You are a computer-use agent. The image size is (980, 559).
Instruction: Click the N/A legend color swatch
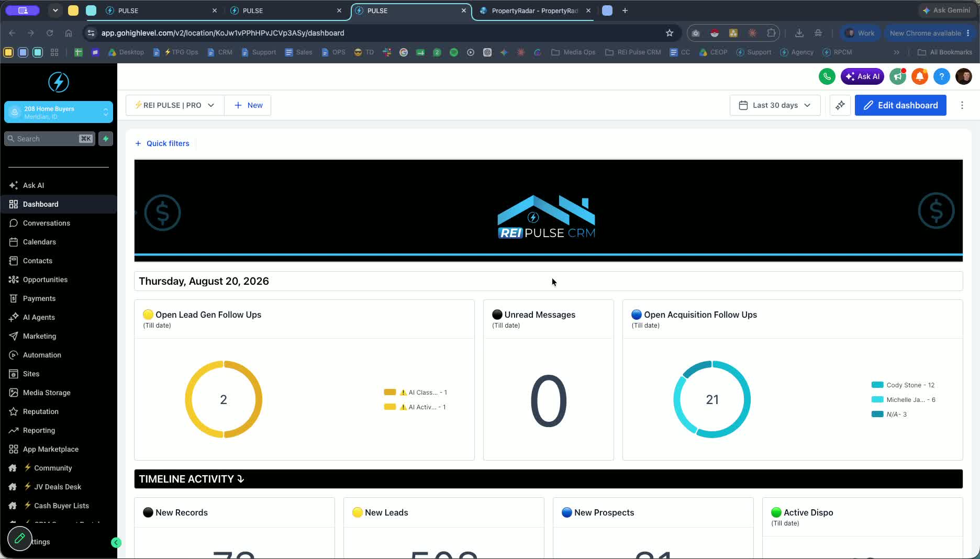pos(877,414)
